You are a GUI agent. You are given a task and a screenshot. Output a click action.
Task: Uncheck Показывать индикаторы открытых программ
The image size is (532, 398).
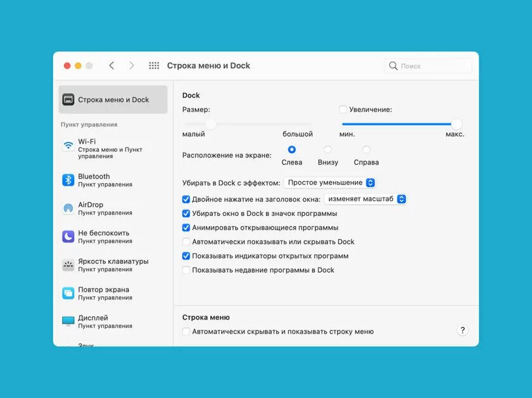click(186, 256)
